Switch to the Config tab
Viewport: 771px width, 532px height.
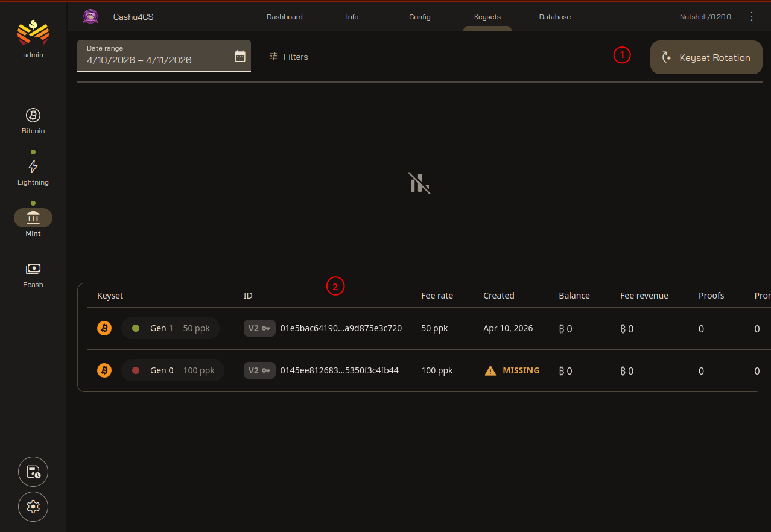coord(420,17)
